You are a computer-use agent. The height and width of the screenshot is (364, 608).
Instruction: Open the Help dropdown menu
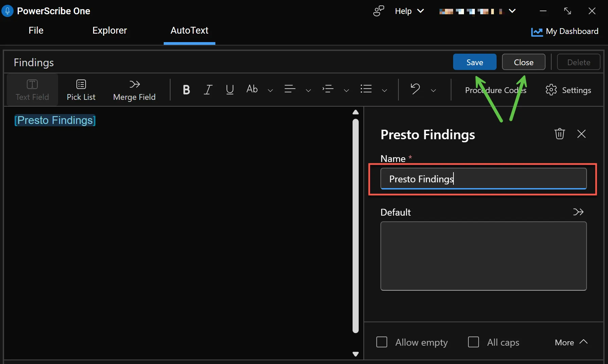click(409, 11)
